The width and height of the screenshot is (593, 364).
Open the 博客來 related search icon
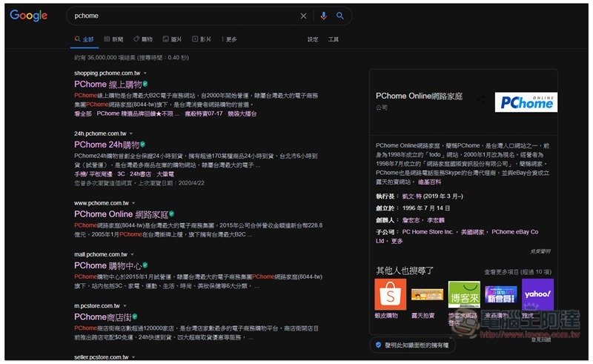point(464,294)
